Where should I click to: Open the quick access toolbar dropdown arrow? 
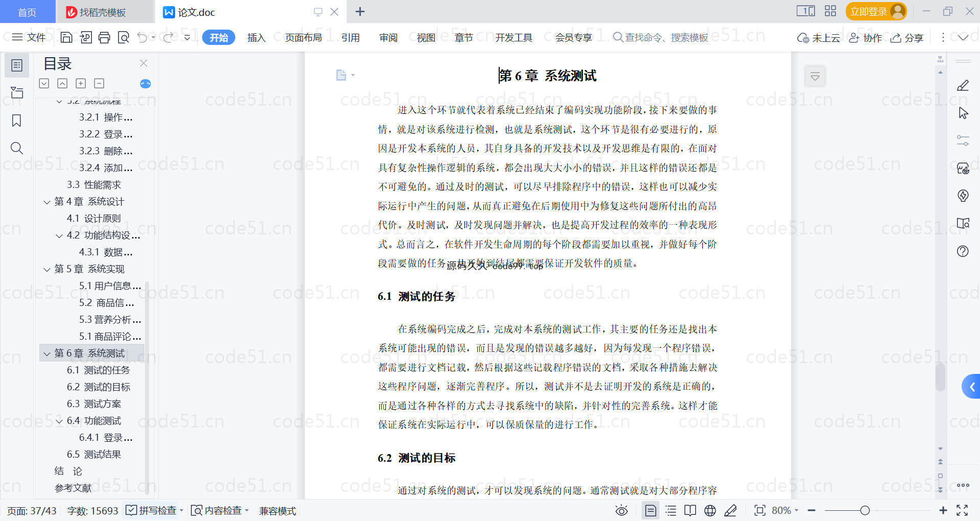click(x=187, y=37)
